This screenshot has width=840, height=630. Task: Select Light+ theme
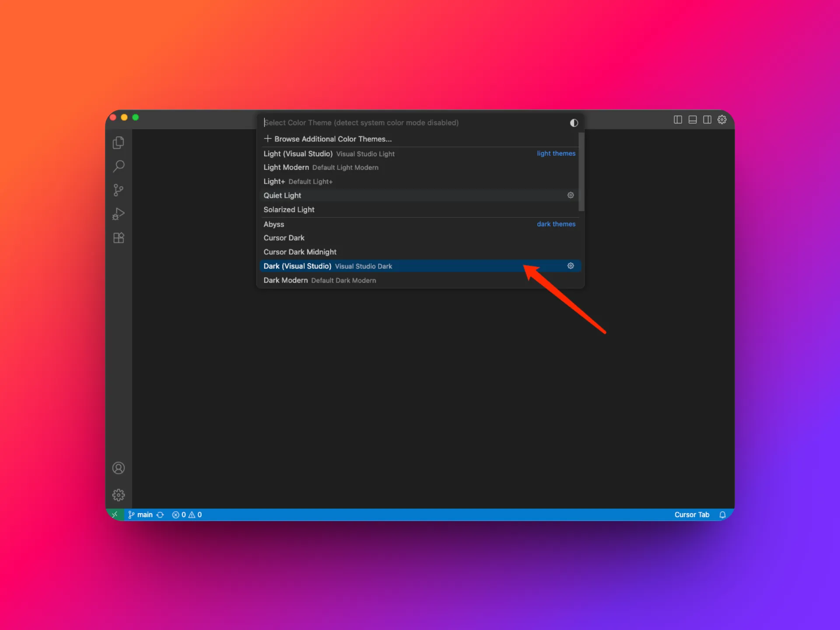pyautogui.click(x=420, y=182)
